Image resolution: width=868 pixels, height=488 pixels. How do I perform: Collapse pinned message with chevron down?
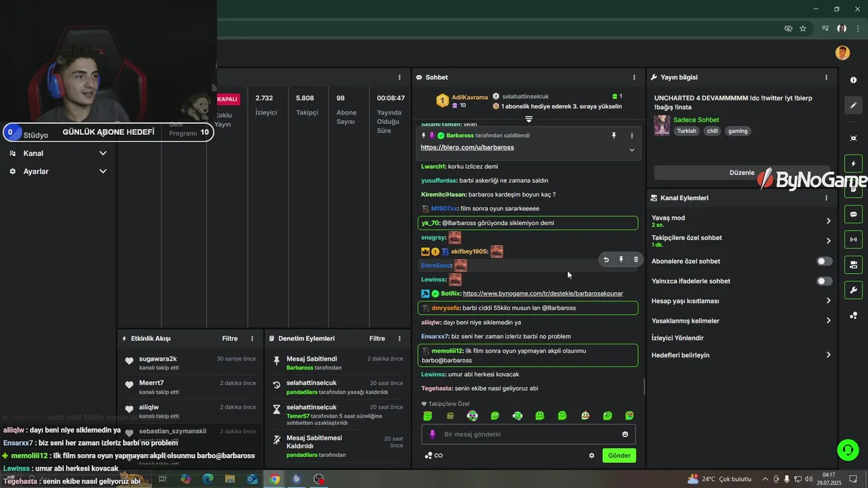[632, 150]
